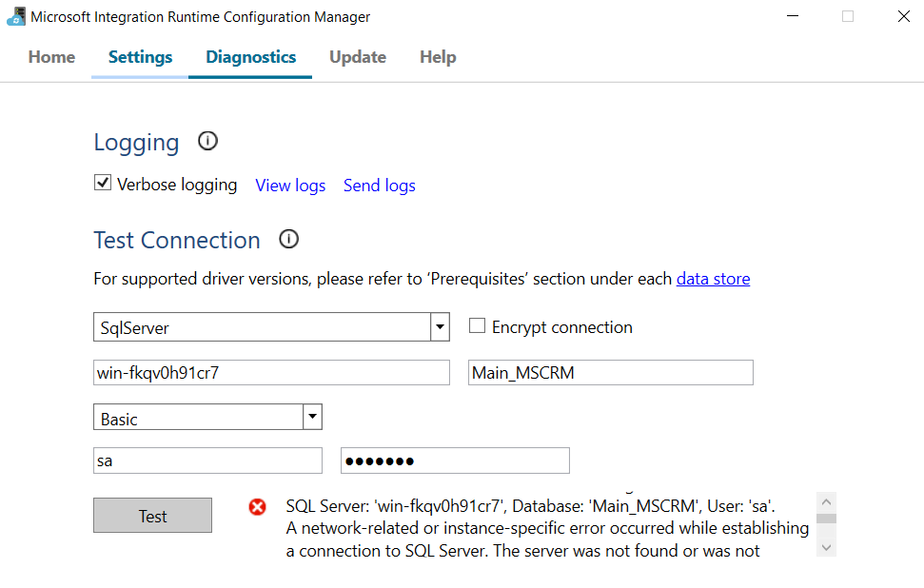Image resolution: width=924 pixels, height=588 pixels.
Task: Go to the Help tab
Action: point(438,57)
